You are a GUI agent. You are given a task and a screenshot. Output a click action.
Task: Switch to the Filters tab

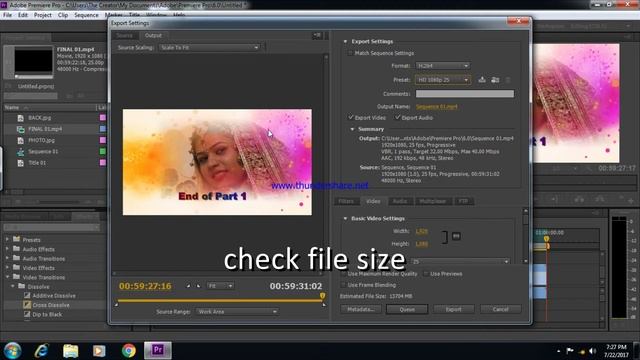[346, 201]
